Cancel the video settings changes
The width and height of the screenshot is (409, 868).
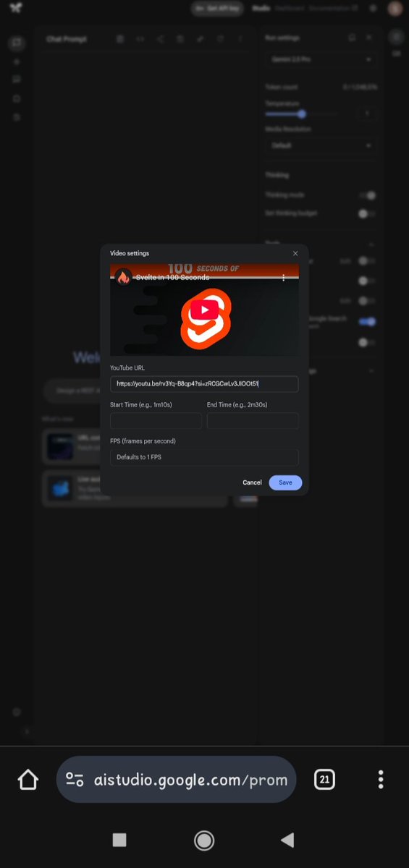(252, 482)
